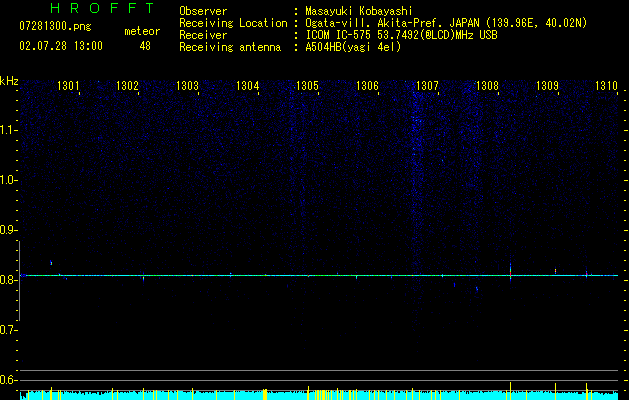The height and width of the screenshot is (400, 629).
Task: Click the 1304 time axis label
Action: 248,85
